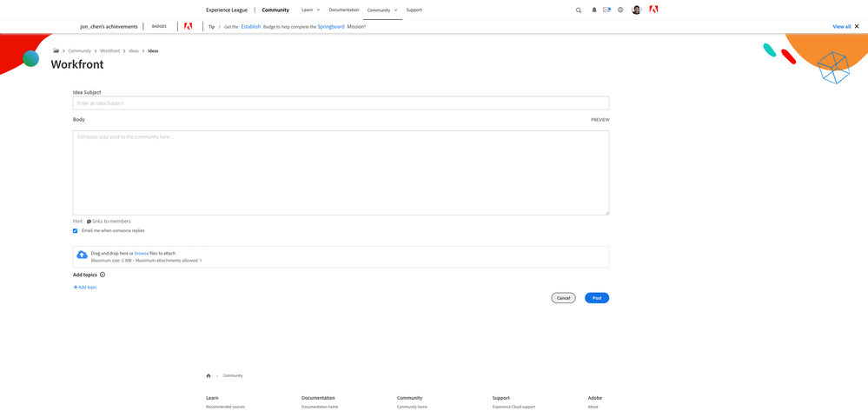Click into the Idea Subject field
The image size is (868, 411).
[x=341, y=103]
